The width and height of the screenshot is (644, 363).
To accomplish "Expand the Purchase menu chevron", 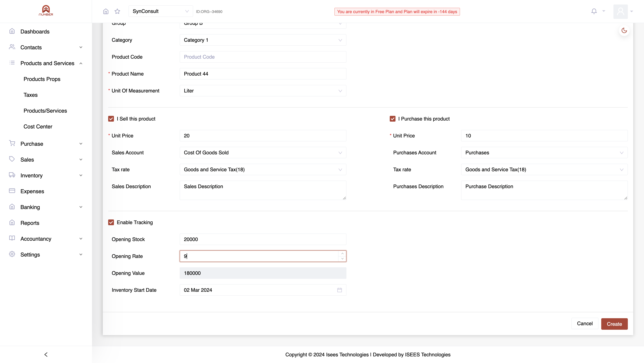I will click(81, 144).
